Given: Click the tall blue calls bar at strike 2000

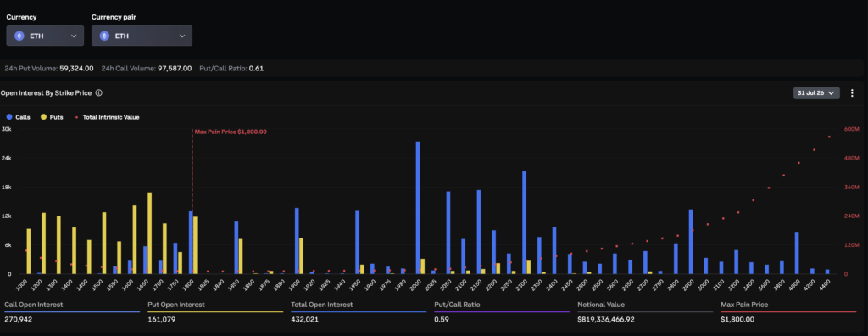Looking at the screenshot, I should click(x=418, y=207).
